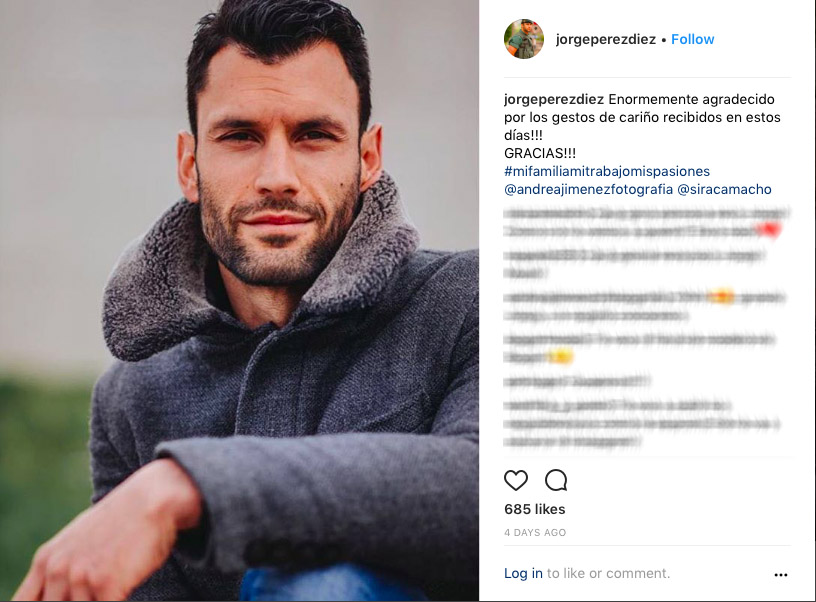
Task: Visit the @siracamacho mention
Action: 724,189
